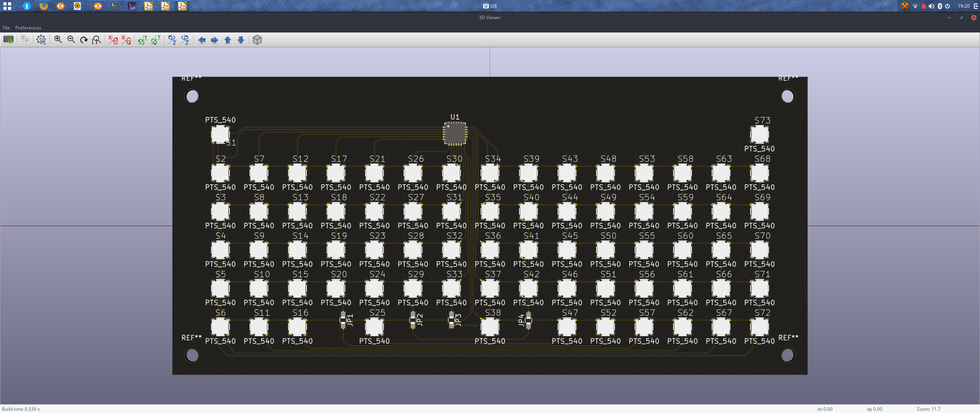The width and height of the screenshot is (980, 413).
Task: Open the Wi-Fi network tray icon
Action: (x=915, y=6)
